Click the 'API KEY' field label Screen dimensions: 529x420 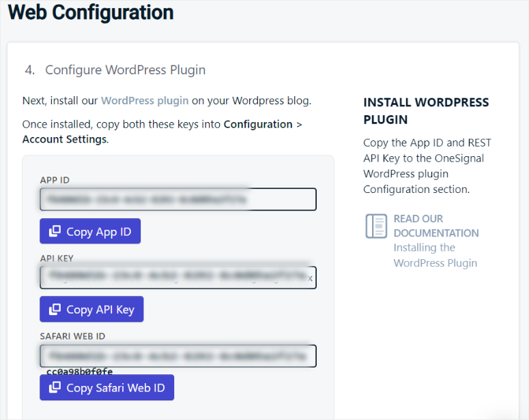[x=57, y=258]
